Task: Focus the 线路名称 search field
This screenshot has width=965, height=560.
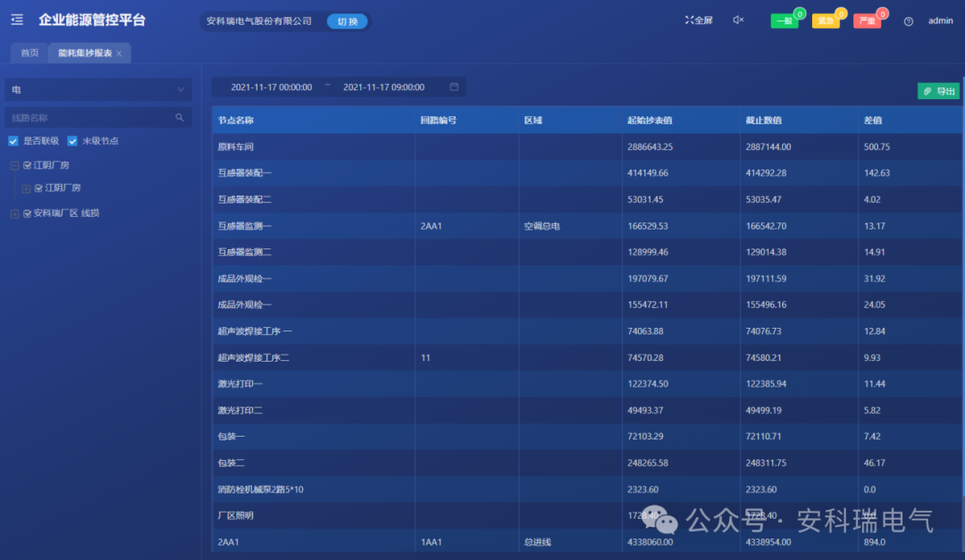Action: click(98, 118)
